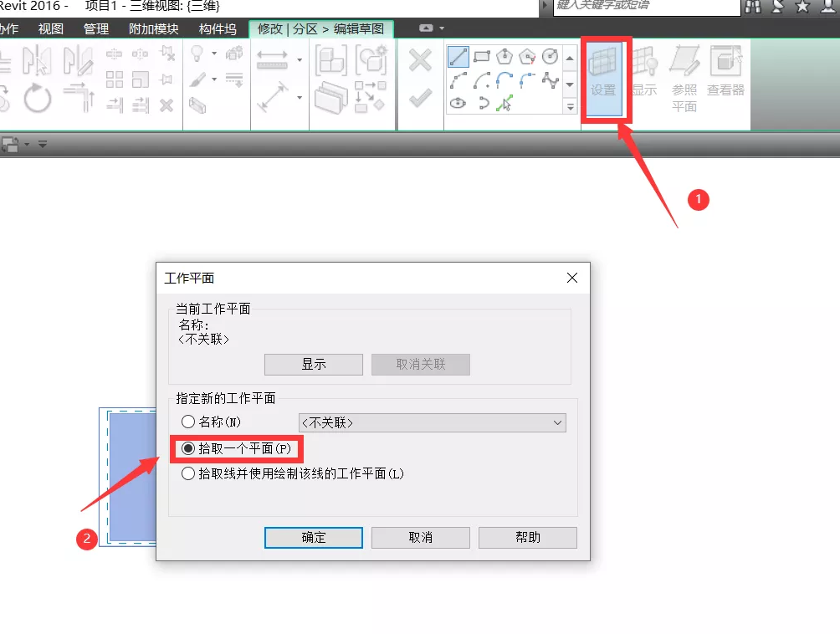Viewport: 840px width, 634px height.
Task: Select the 名称(N) radio button
Action: coord(188,422)
